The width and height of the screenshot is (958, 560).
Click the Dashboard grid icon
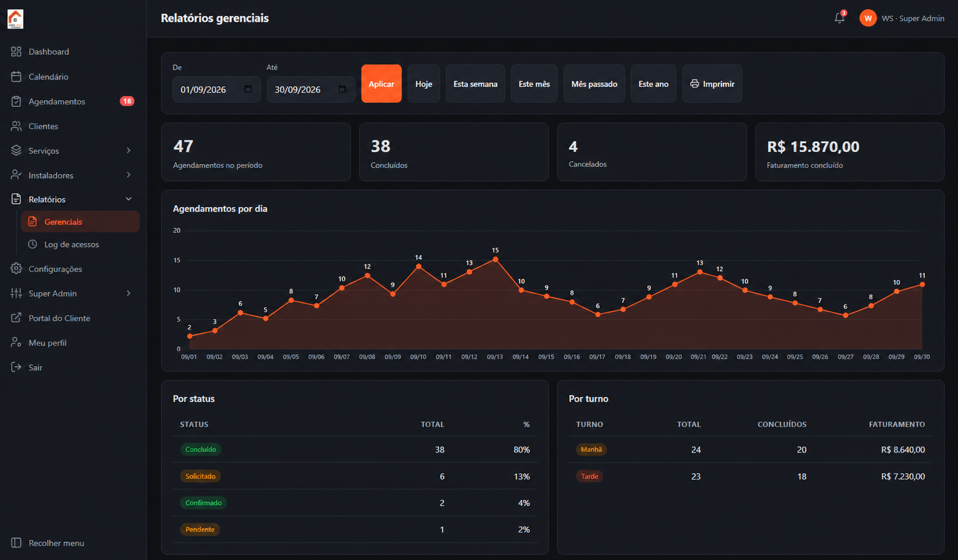tap(16, 51)
